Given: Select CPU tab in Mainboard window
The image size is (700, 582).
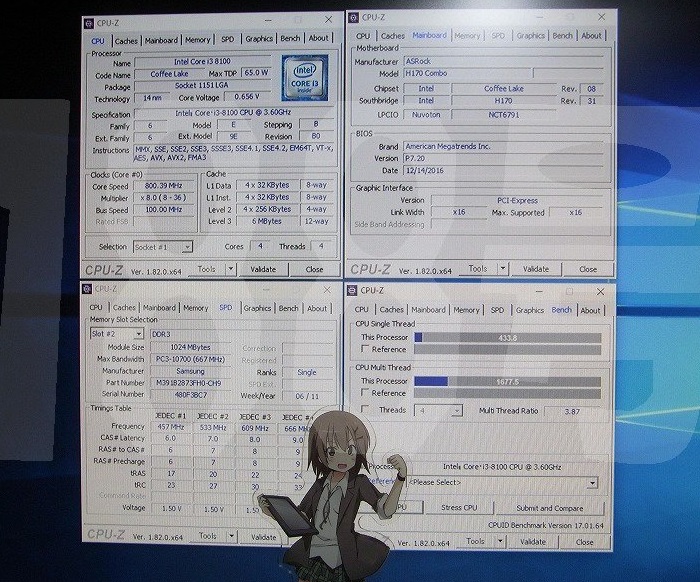Looking at the screenshot, I should tap(363, 36).
